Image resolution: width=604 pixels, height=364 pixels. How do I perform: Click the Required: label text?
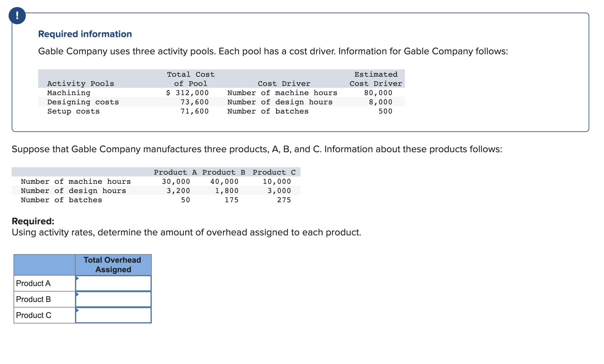click(x=32, y=221)
